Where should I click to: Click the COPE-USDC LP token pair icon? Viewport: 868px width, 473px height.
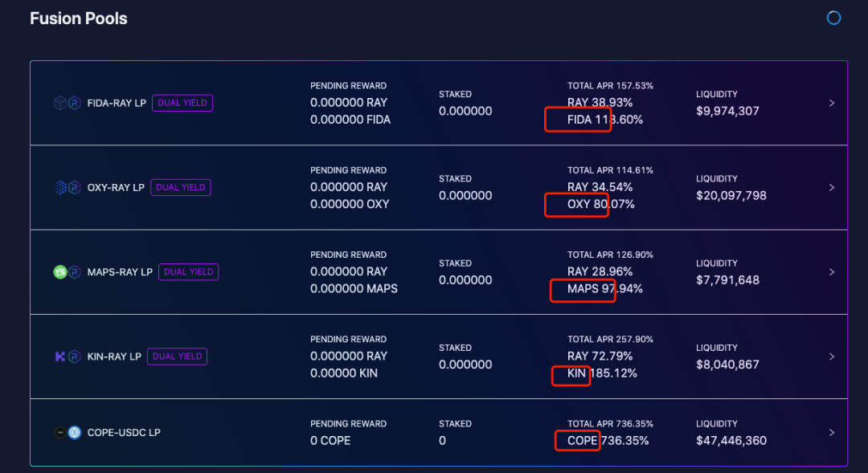point(67,433)
